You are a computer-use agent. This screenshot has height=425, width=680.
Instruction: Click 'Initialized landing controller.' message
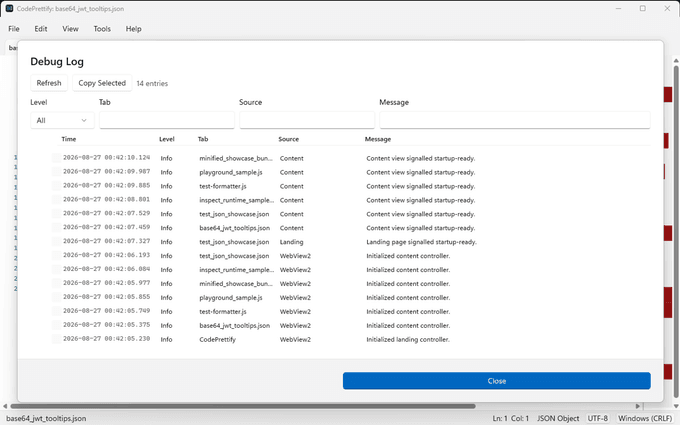click(408, 339)
